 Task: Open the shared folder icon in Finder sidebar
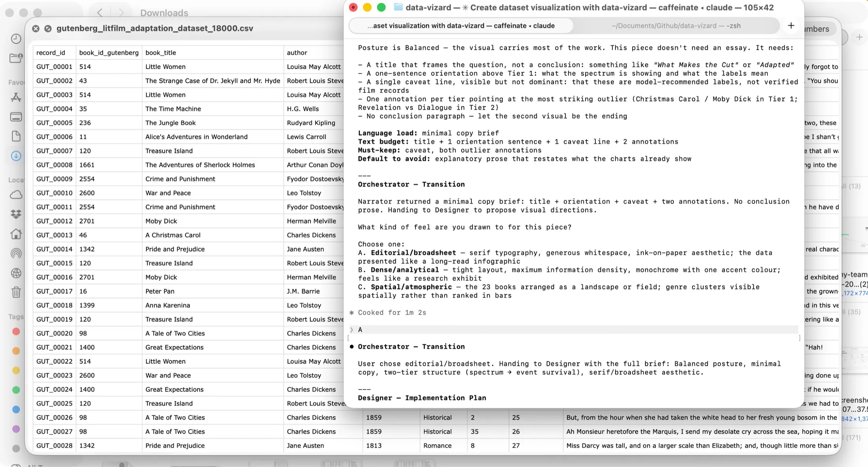[16, 58]
